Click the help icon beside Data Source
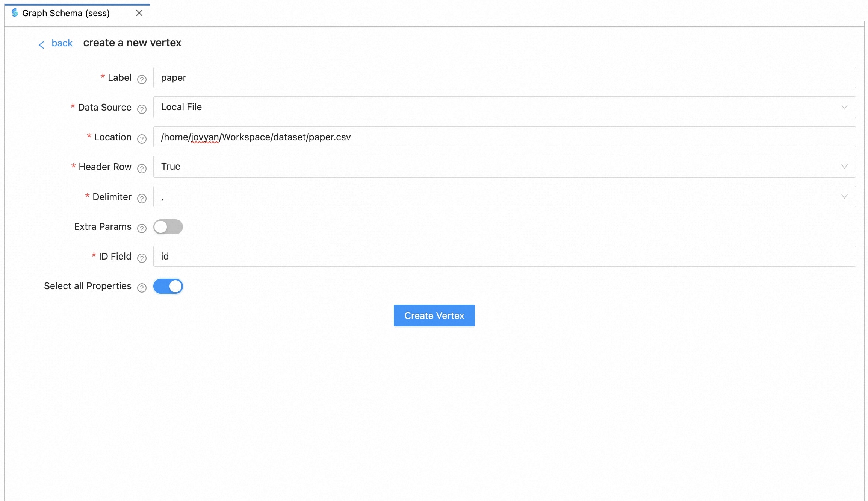 (142, 109)
